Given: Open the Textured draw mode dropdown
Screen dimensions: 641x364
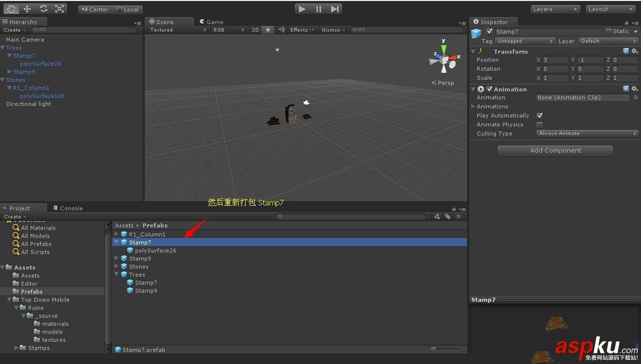Looking at the screenshot, I should pos(178,30).
